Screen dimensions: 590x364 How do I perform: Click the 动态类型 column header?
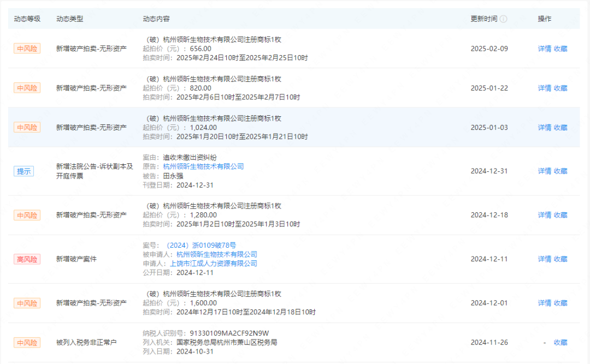click(69, 19)
